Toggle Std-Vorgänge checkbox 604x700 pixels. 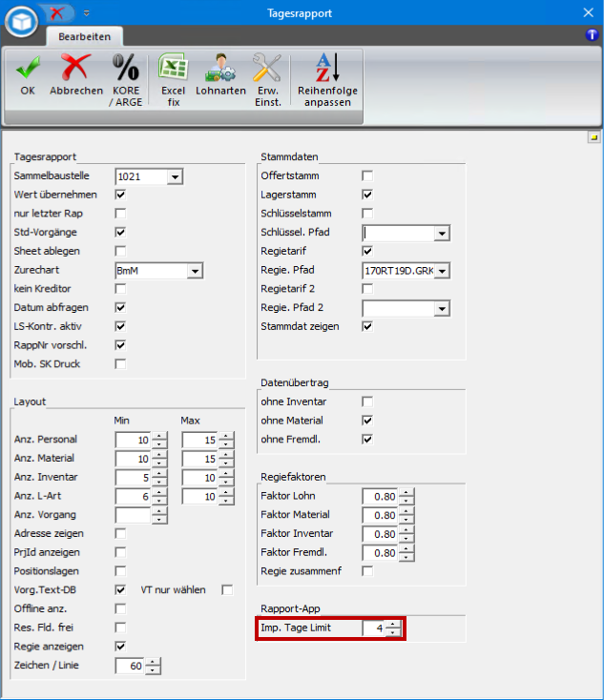(120, 232)
